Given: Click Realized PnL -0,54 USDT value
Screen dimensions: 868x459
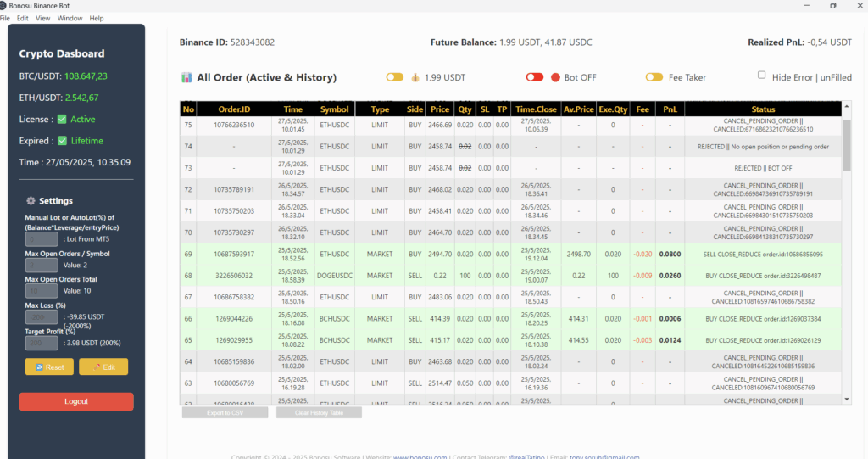Looking at the screenshot, I should pos(829,42).
